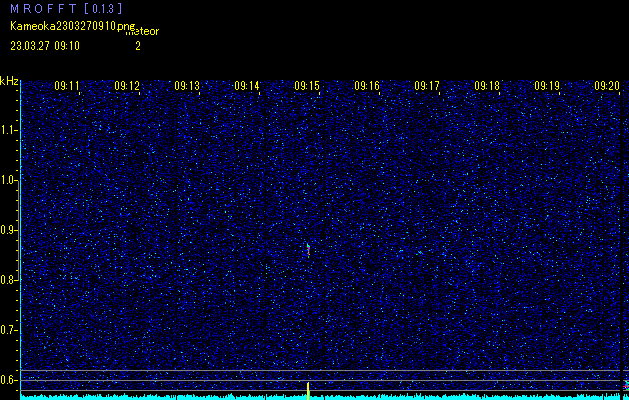629x400 pixels.
Task: Click the date stamp 23.03.27 09:10
Action: 45,46
